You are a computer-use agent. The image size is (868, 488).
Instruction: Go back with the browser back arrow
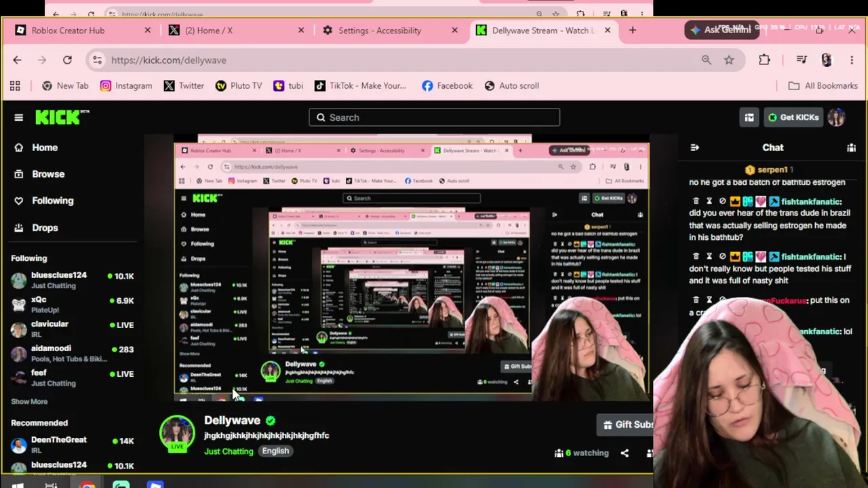pyautogui.click(x=17, y=60)
